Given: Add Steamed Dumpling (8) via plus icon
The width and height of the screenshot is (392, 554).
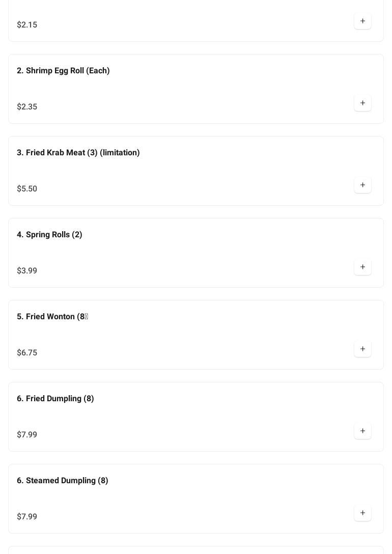Looking at the screenshot, I should click(362, 513).
